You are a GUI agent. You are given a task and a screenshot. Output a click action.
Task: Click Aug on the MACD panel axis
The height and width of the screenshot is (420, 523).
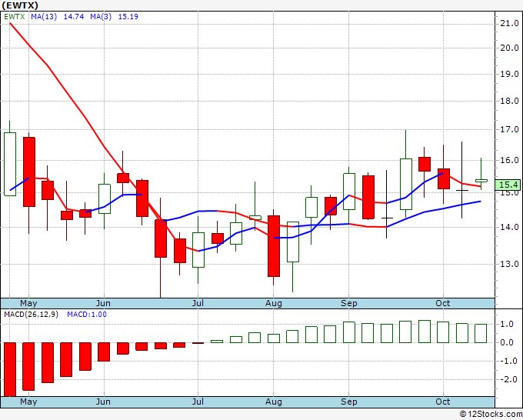click(274, 402)
